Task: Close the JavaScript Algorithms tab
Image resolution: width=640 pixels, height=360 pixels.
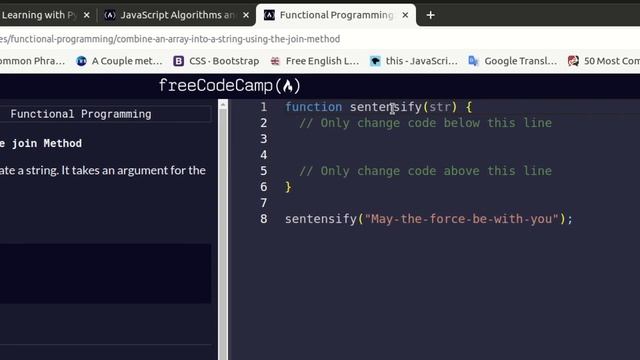Action: (246, 15)
